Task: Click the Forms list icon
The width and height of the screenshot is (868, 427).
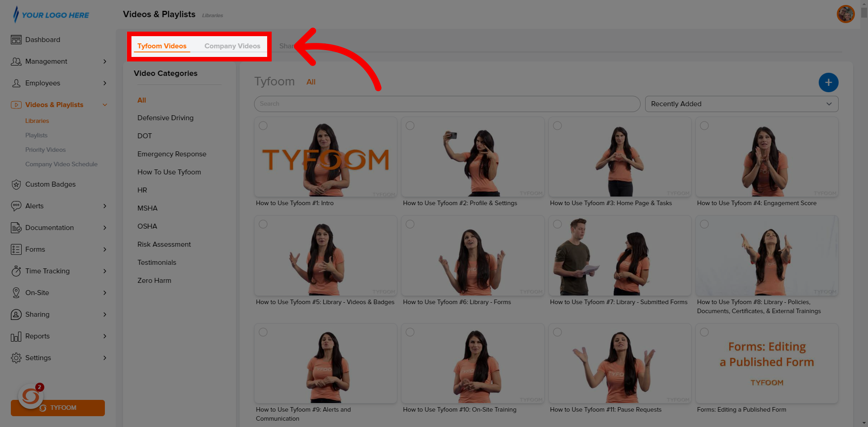Action: point(16,249)
